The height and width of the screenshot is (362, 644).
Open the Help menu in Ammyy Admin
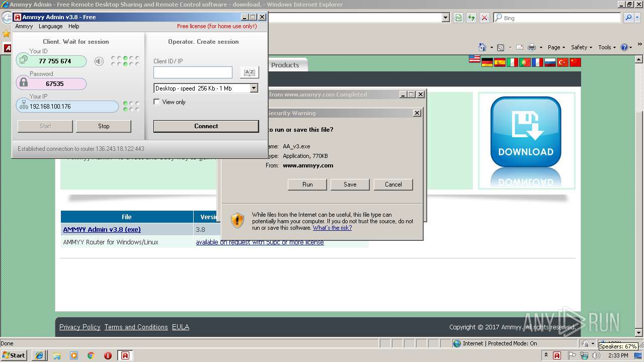click(x=74, y=26)
